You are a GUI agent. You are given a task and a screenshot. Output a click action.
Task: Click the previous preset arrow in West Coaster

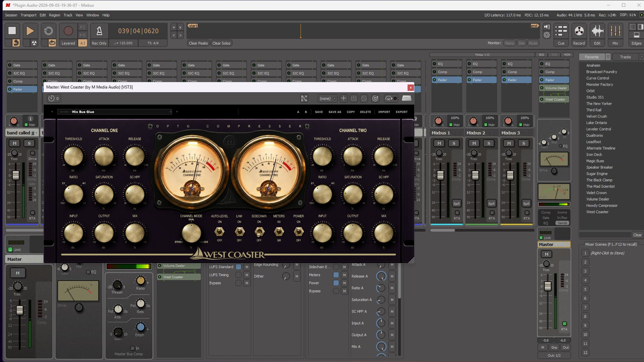click(x=52, y=112)
